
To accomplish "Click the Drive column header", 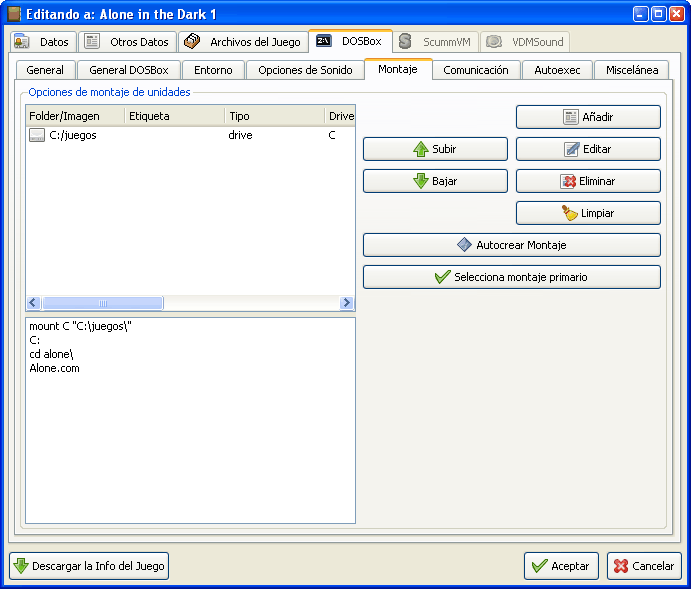I will click(x=340, y=116).
